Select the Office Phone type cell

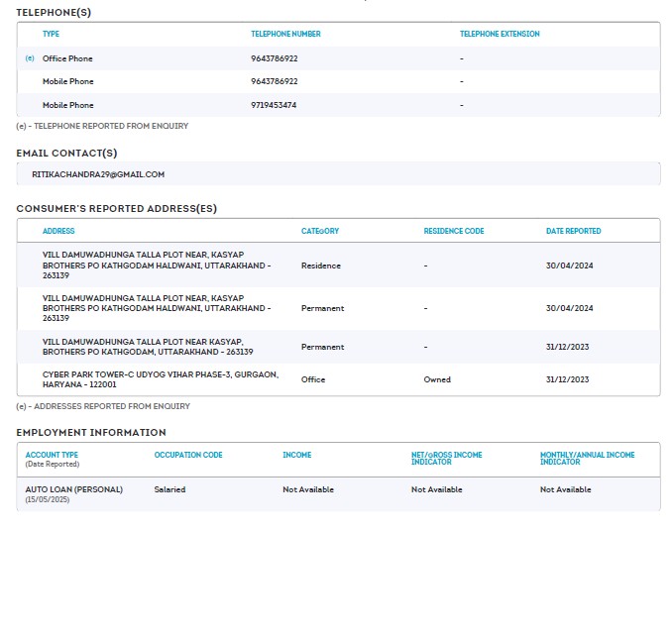click(67, 58)
